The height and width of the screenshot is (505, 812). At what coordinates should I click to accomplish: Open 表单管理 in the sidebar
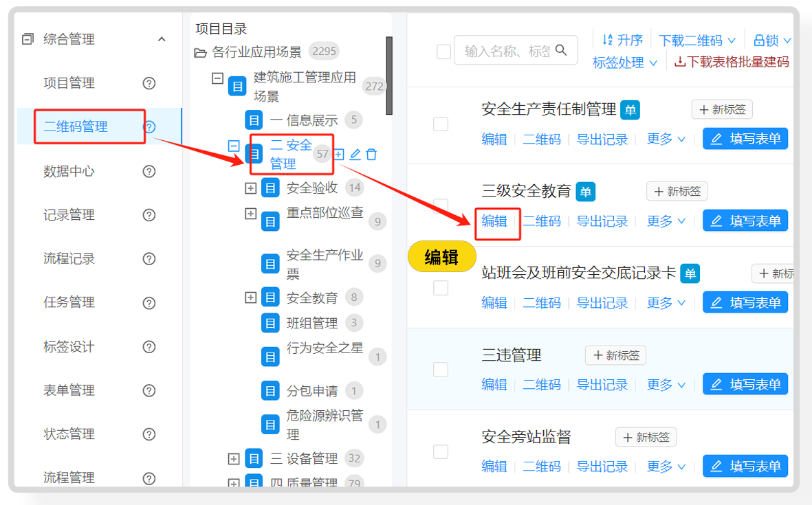tap(69, 390)
